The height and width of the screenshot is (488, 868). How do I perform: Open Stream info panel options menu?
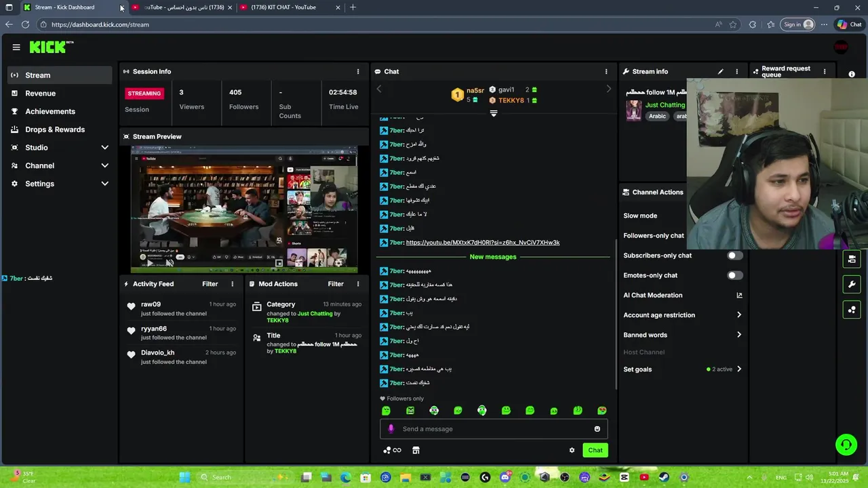point(736,71)
